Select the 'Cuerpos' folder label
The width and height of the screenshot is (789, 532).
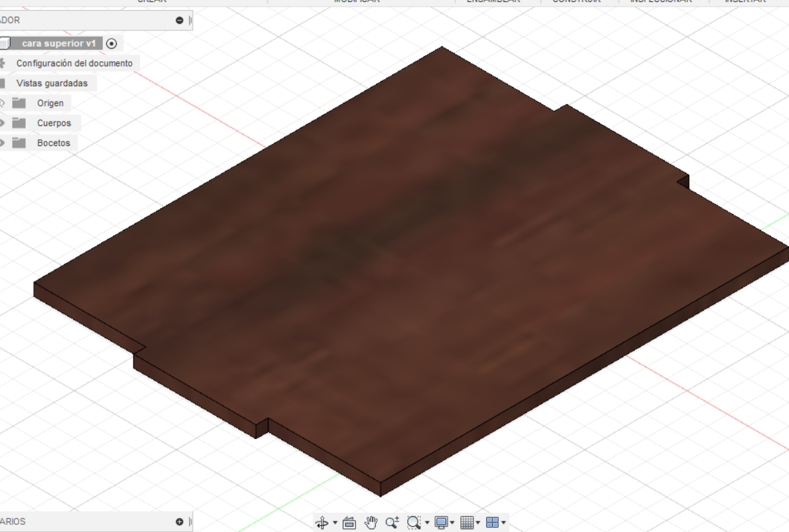coord(54,124)
